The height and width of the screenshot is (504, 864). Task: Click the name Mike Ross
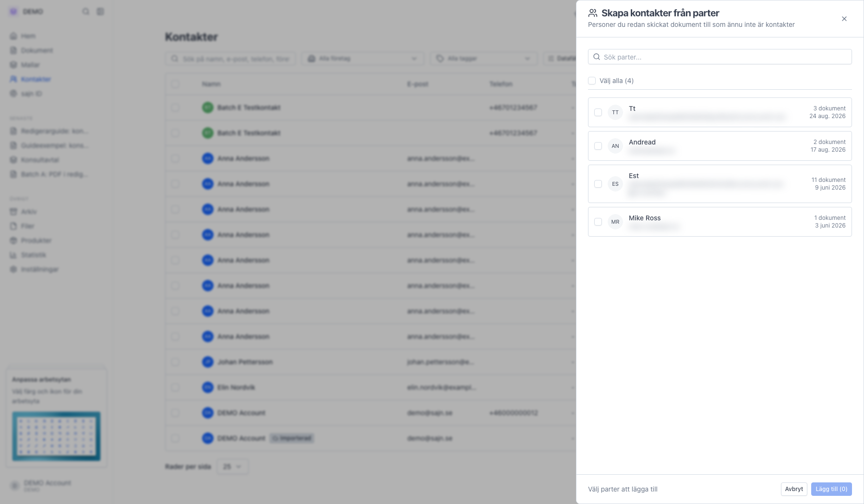coord(645,218)
